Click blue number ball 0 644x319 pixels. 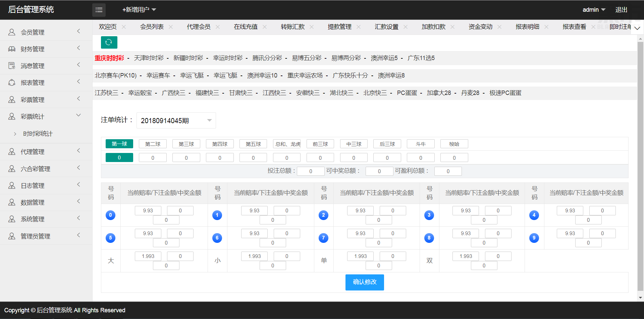(x=111, y=215)
